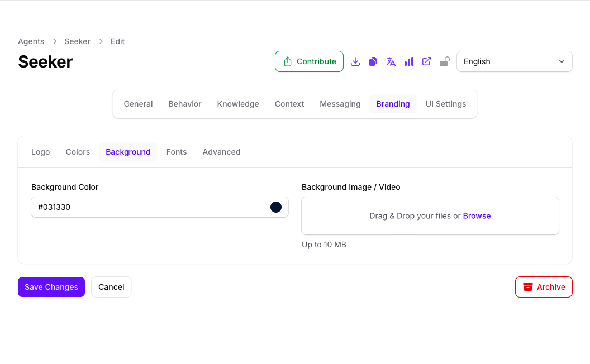Click the Background Color label
Image resolution: width=590 pixels, height=364 pixels.
point(65,187)
